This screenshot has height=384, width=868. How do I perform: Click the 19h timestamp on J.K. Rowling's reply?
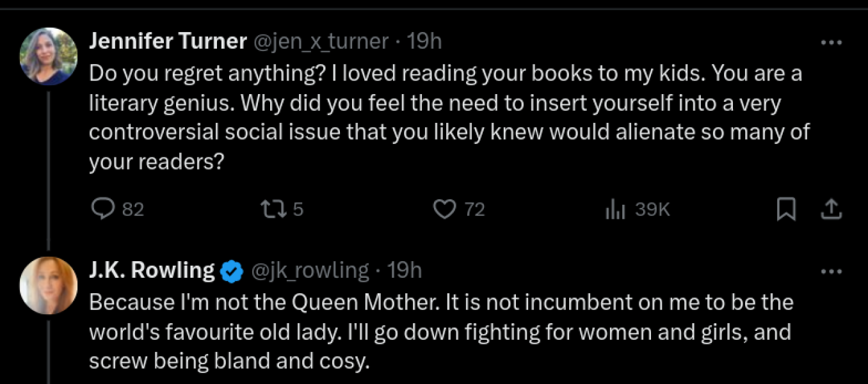click(x=405, y=271)
